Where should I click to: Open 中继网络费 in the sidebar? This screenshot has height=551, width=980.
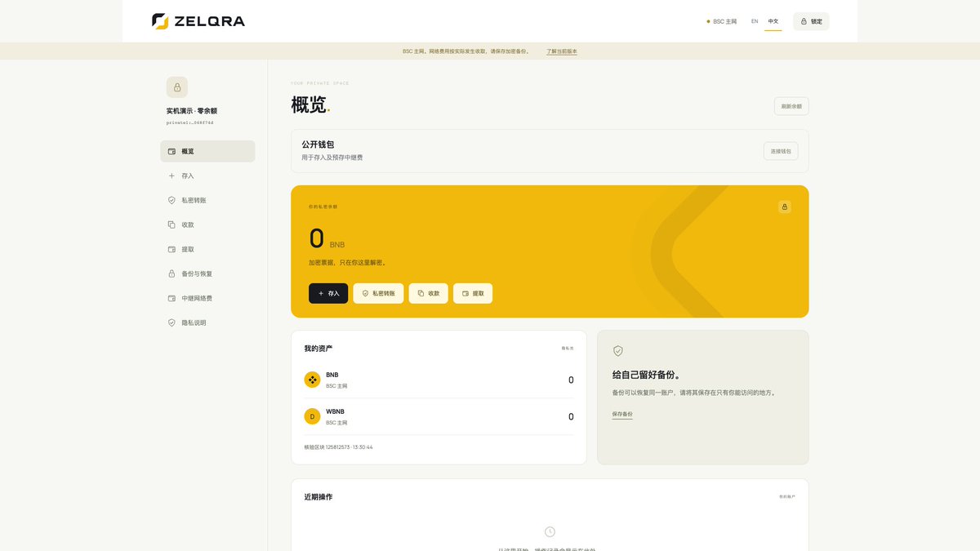(207, 298)
